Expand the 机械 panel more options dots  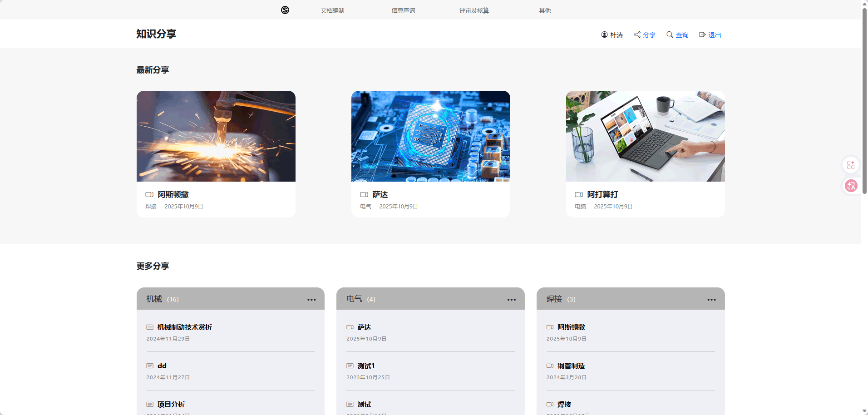point(311,300)
